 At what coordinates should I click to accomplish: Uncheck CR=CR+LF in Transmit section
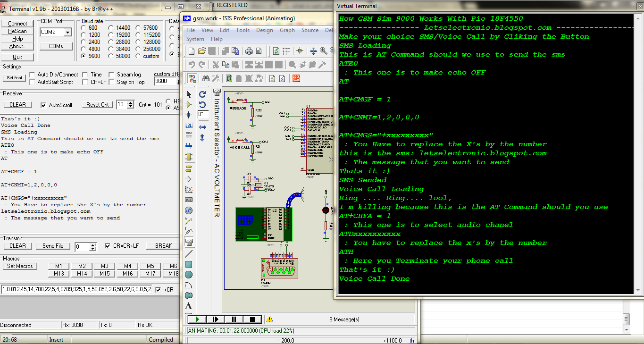107,245
